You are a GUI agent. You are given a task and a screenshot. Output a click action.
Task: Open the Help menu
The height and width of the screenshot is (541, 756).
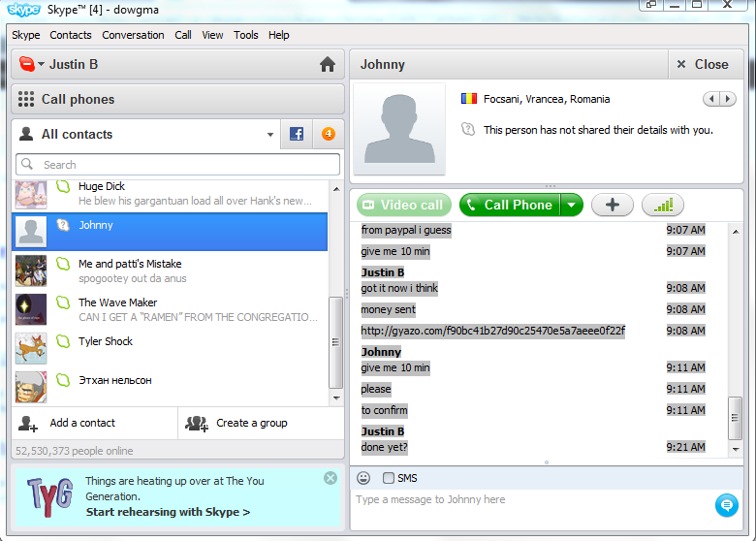click(279, 35)
